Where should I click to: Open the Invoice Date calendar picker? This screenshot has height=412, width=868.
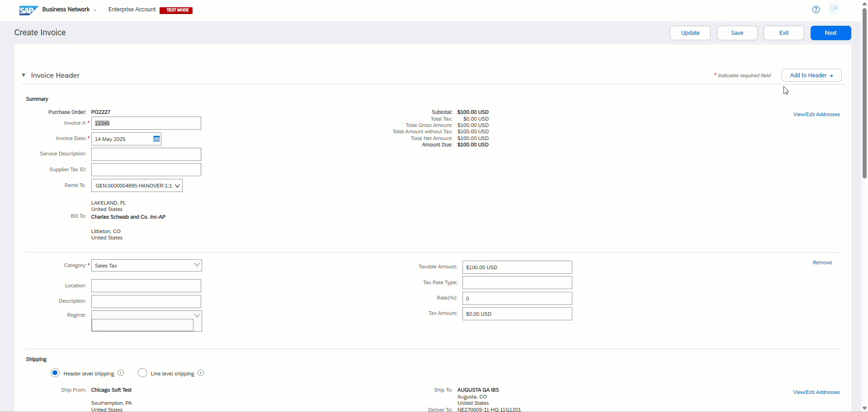(x=156, y=139)
